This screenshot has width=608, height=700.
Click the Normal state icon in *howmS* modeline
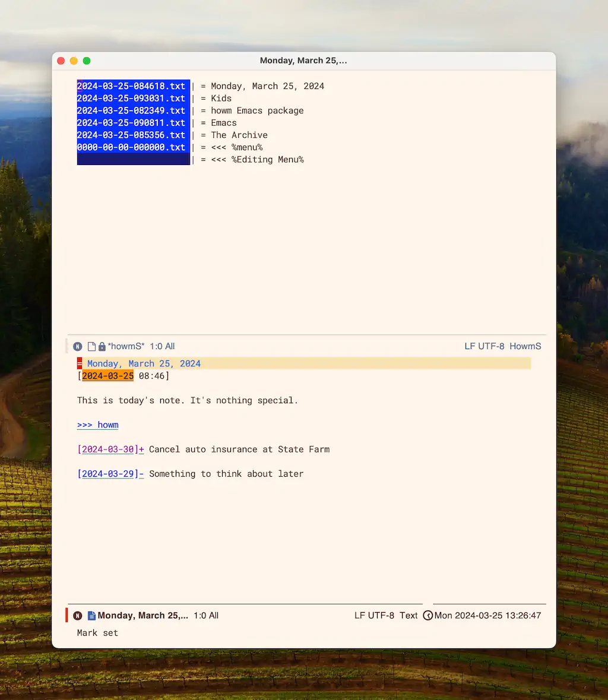coord(78,347)
